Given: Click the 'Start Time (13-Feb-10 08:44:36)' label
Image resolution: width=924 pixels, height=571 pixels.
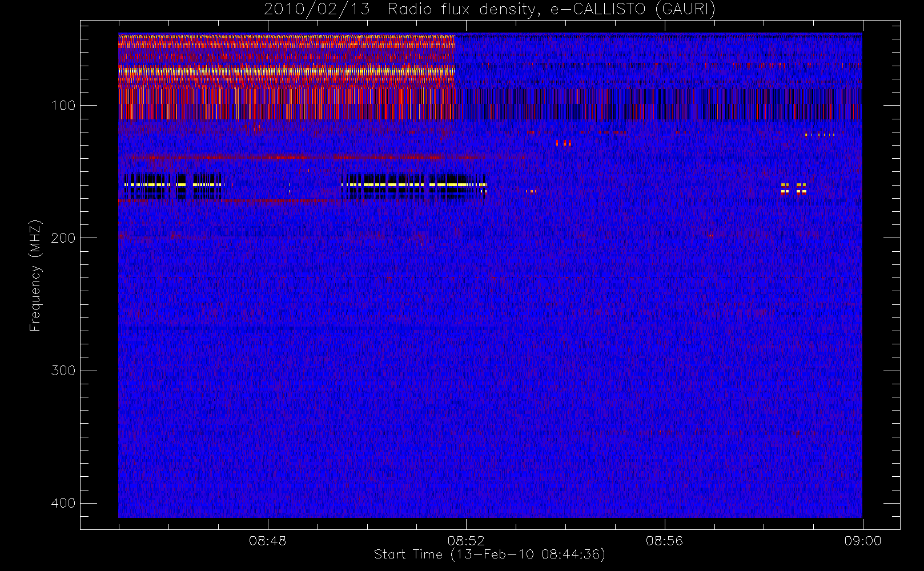Looking at the screenshot, I should [489, 554].
